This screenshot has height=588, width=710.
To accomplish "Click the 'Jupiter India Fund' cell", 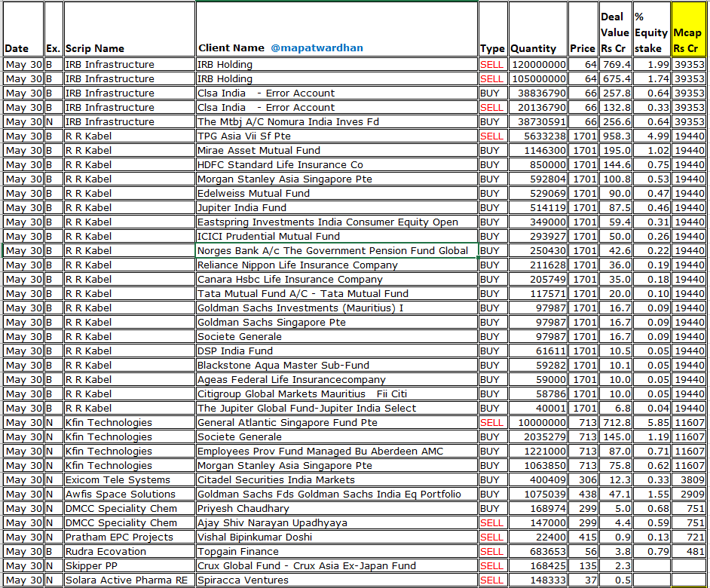I will click(337, 208).
